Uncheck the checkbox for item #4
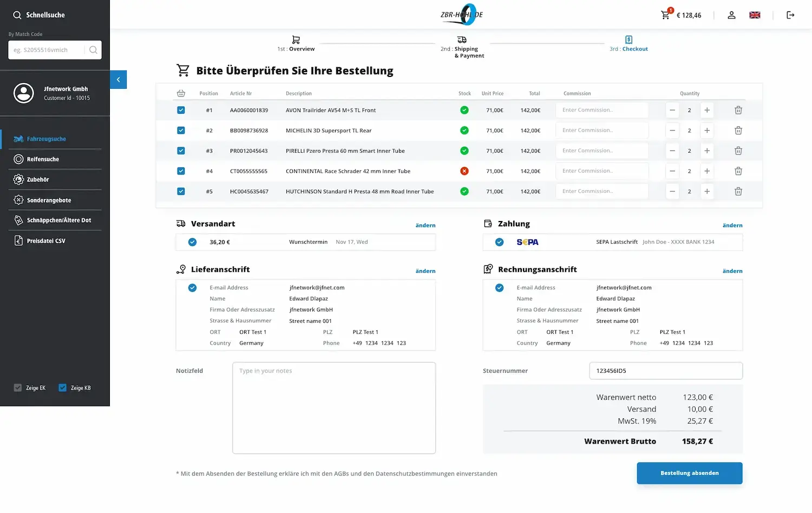 click(181, 171)
